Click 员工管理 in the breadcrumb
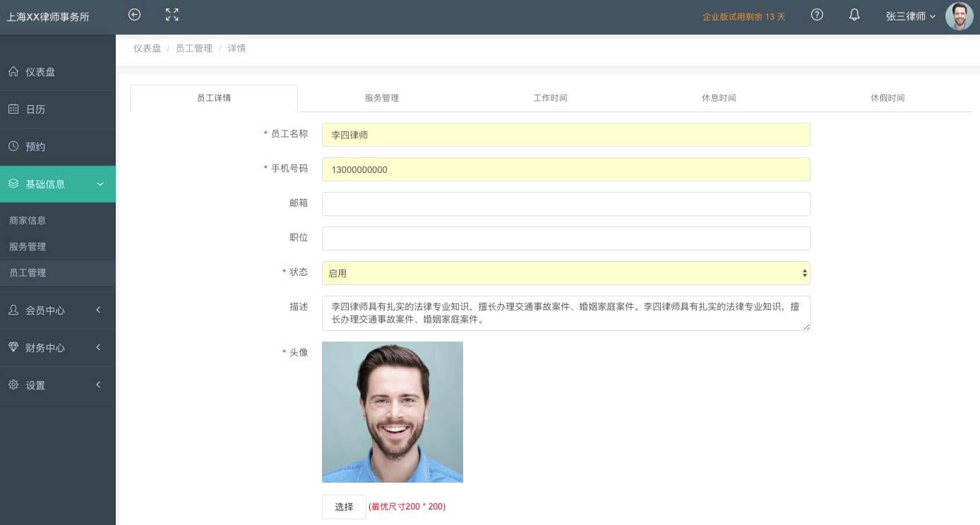980x525 pixels. click(193, 49)
